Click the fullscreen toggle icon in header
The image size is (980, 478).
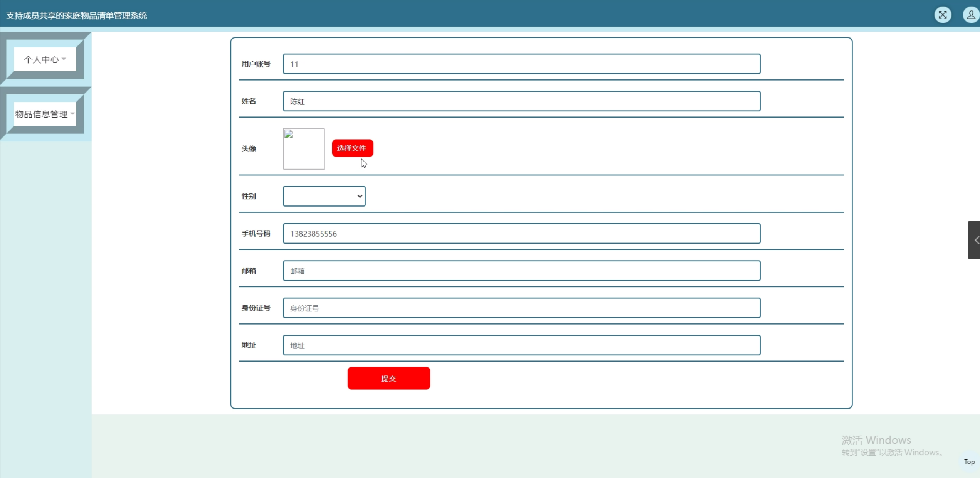click(x=943, y=15)
